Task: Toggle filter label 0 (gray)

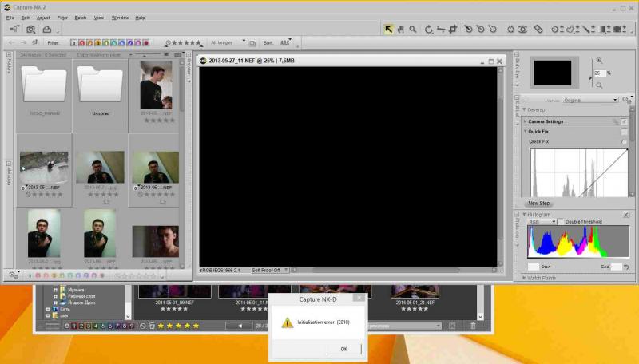Action: pyautogui.click(x=73, y=43)
